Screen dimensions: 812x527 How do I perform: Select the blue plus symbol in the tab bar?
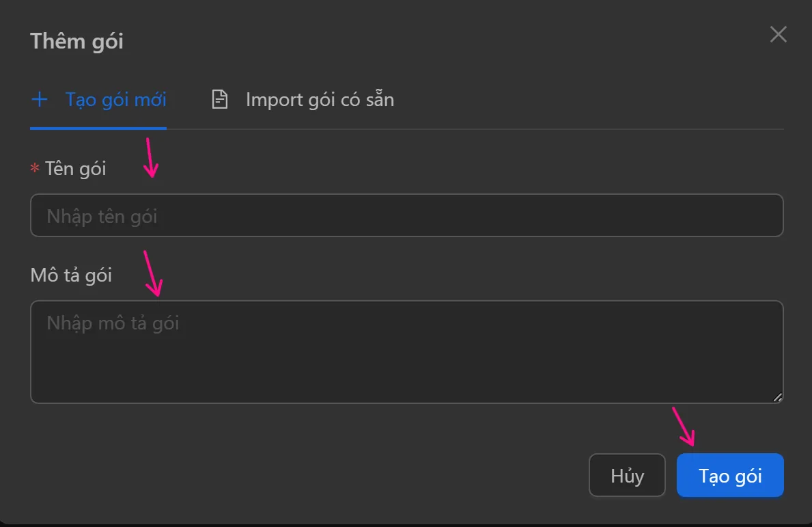point(40,99)
